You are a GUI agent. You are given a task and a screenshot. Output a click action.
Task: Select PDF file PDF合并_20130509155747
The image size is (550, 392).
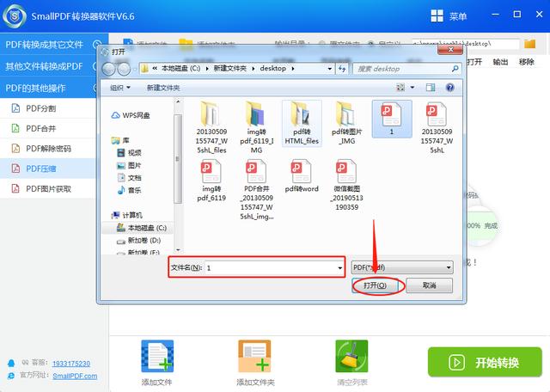(x=257, y=190)
